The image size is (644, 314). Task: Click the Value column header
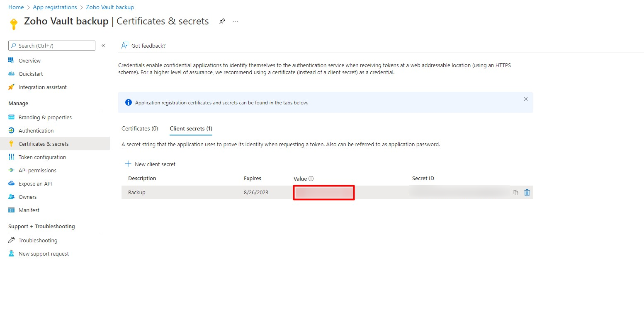[300, 179]
